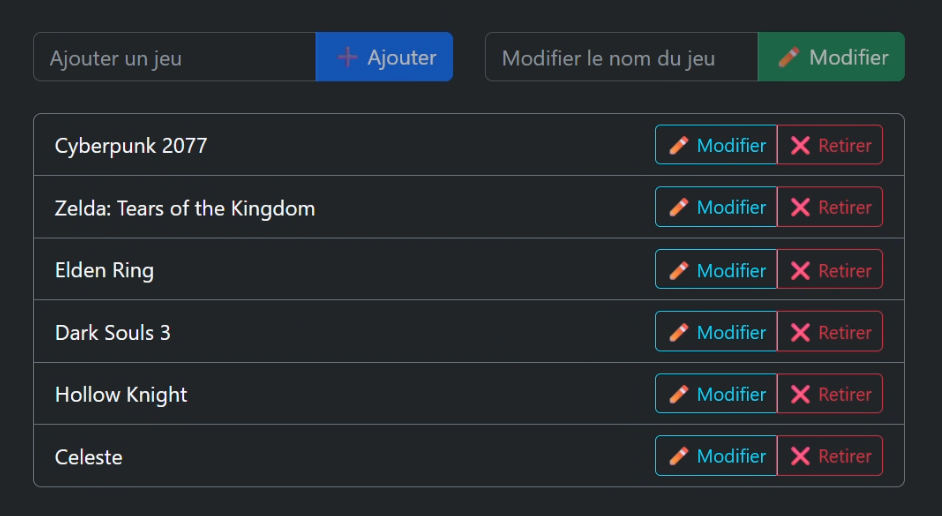Click the pencil icon beside Cyberpunk 2077

[679, 145]
